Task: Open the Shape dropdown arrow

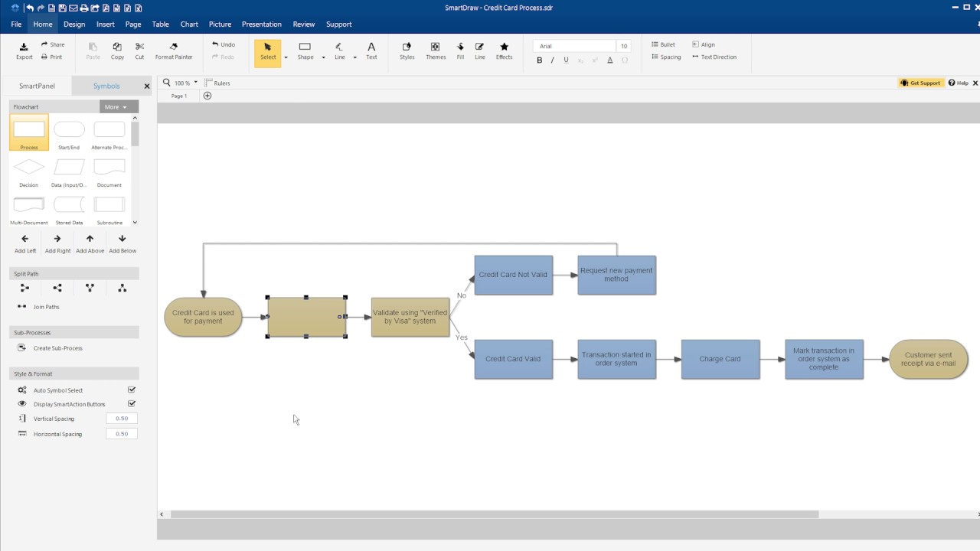Action: pyautogui.click(x=323, y=57)
